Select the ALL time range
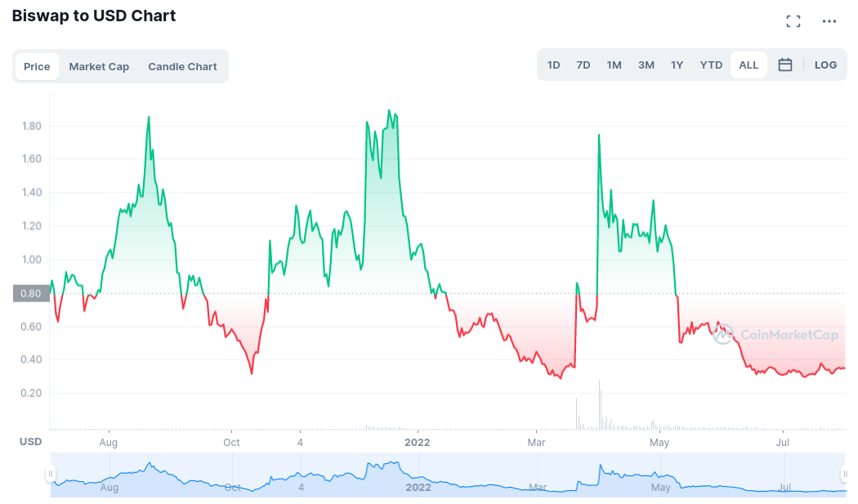The image size is (858, 504). coord(749,65)
